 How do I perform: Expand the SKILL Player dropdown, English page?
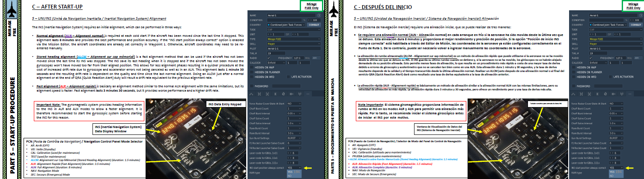click(293, 43)
